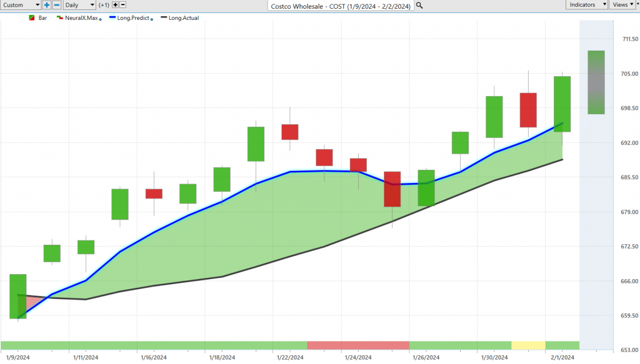Click the blue minus zoom-out button
This screenshot has width=640, height=364.
57,5
